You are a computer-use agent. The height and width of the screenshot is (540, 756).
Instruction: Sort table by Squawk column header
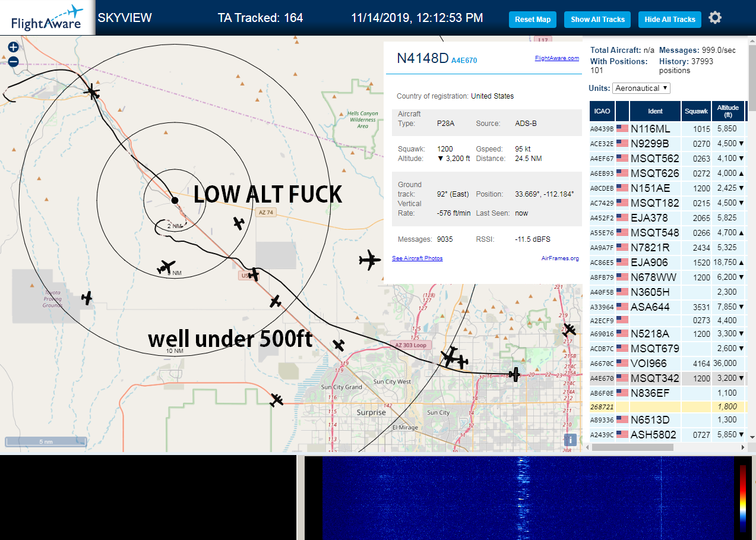point(696,111)
